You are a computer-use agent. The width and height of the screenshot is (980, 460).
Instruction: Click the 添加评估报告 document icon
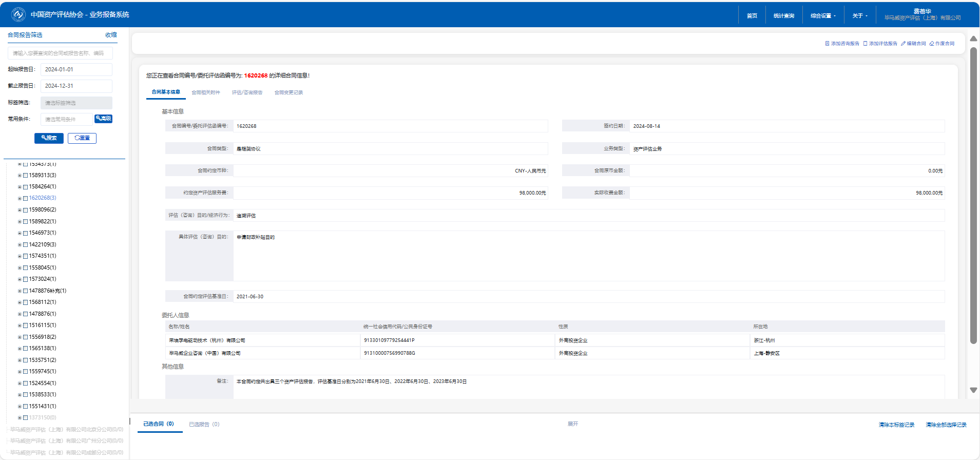point(865,44)
